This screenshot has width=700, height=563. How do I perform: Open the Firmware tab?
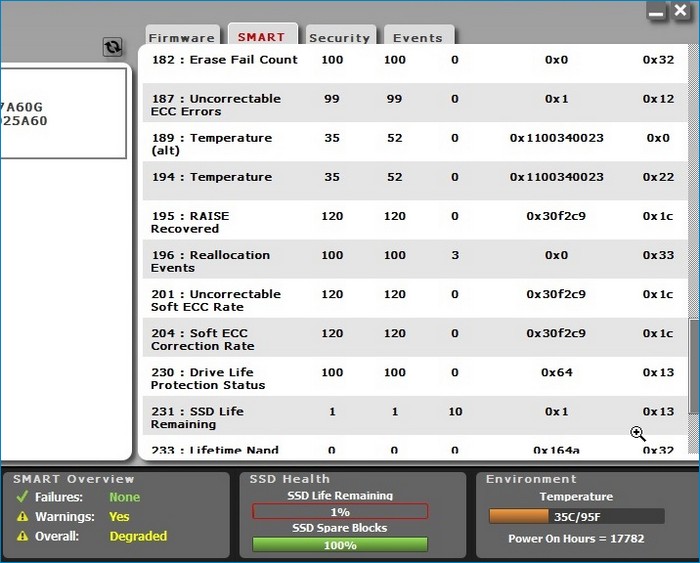point(182,37)
